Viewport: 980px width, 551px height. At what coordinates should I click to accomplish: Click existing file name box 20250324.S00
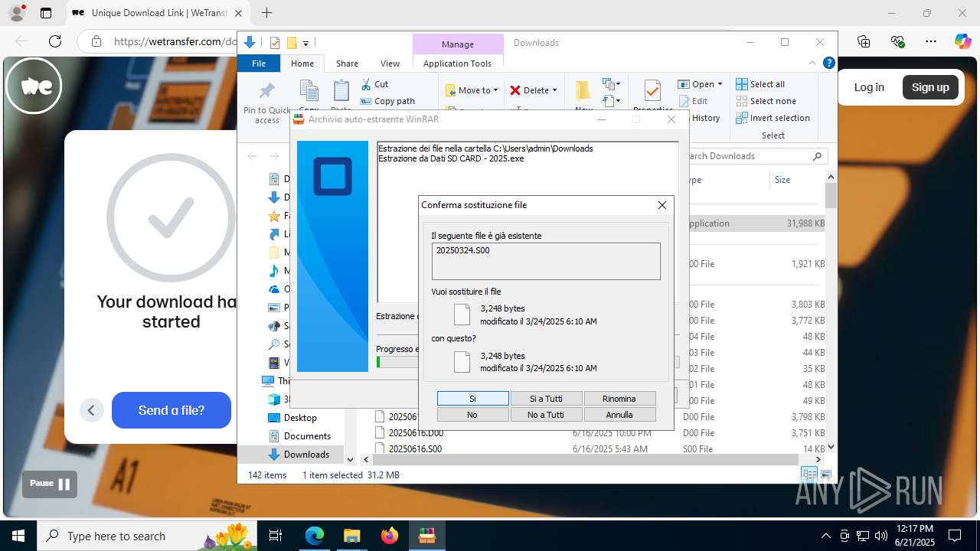(x=546, y=261)
